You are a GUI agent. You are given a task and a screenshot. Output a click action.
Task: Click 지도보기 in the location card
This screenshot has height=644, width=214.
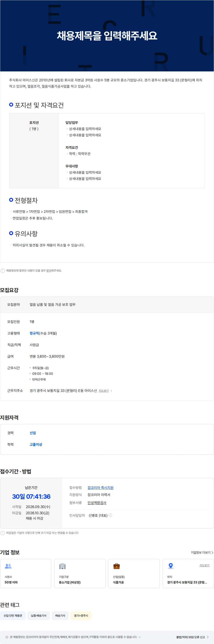coord(204,565)
